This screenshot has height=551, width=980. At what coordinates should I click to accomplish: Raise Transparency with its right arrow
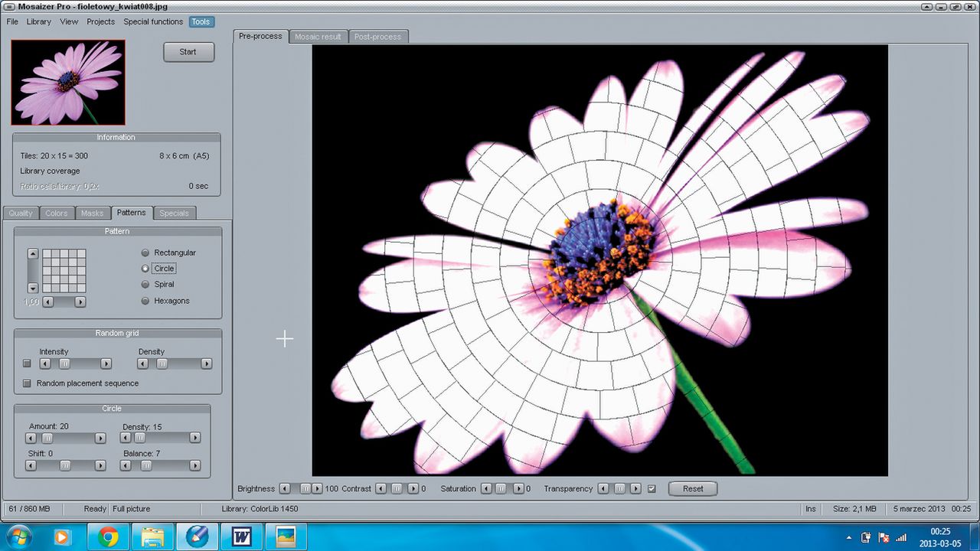[x=635, y=488]
